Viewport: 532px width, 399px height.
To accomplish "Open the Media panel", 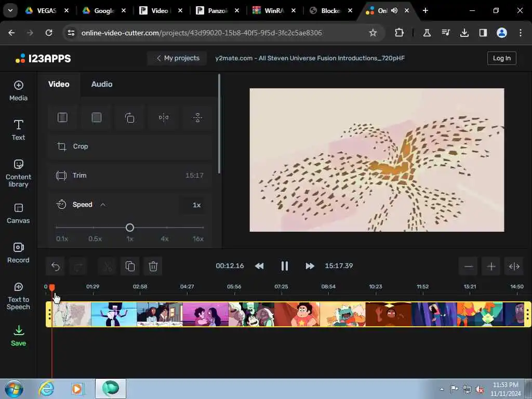I will tap(18, 90).
